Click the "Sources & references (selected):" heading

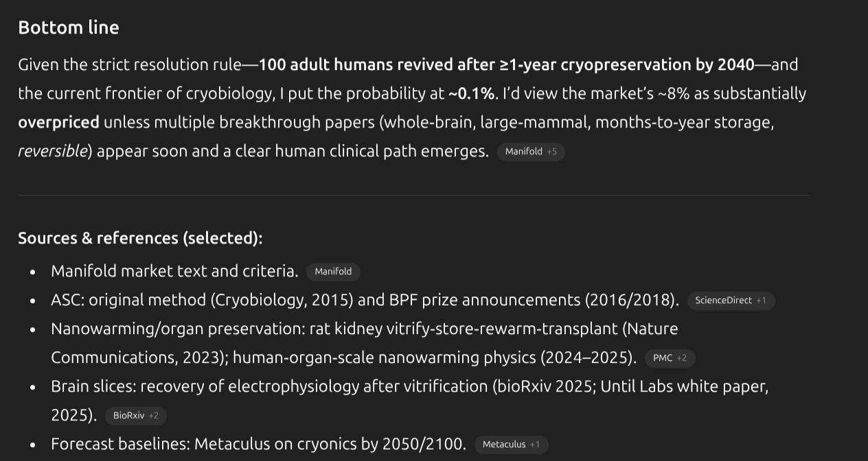tap(140, 238)
